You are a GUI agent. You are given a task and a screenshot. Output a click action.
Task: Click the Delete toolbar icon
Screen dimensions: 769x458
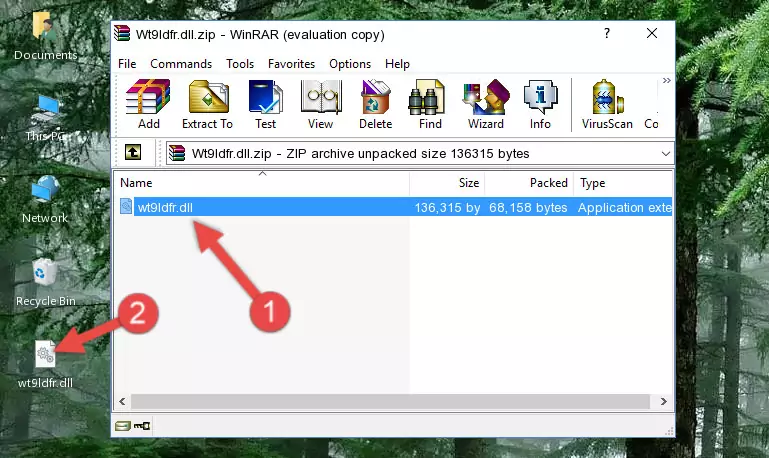tap(376, 104)
